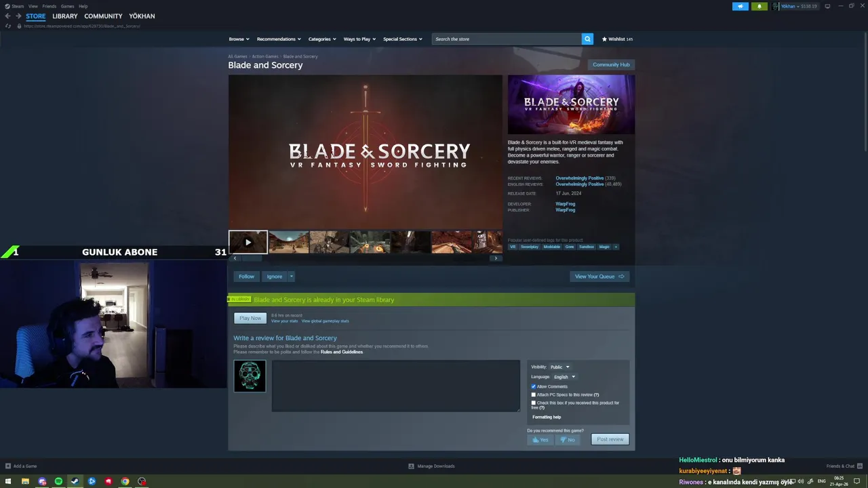Enable Attach PC Specs to this review
This screenshot has height=488, width=868.
[x=534, y=394]
